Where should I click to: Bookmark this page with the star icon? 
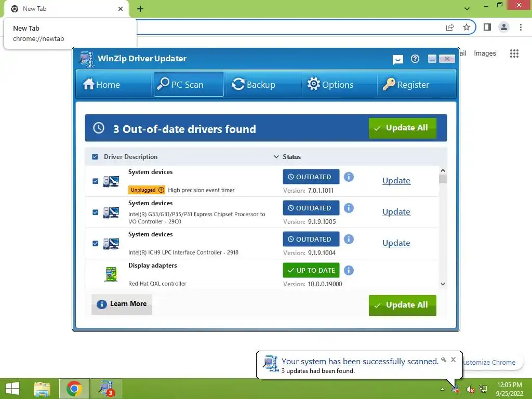tap(467, 27)
